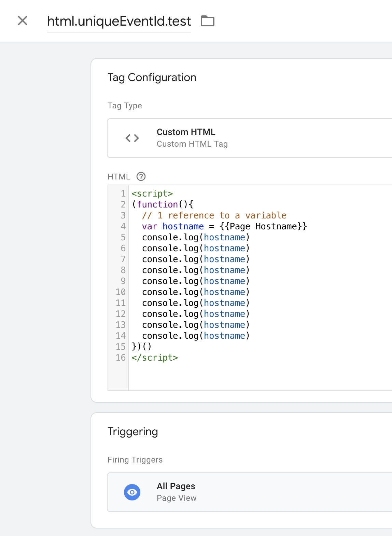Select the Custom HTML tag type card

click(x=249, y=138)
